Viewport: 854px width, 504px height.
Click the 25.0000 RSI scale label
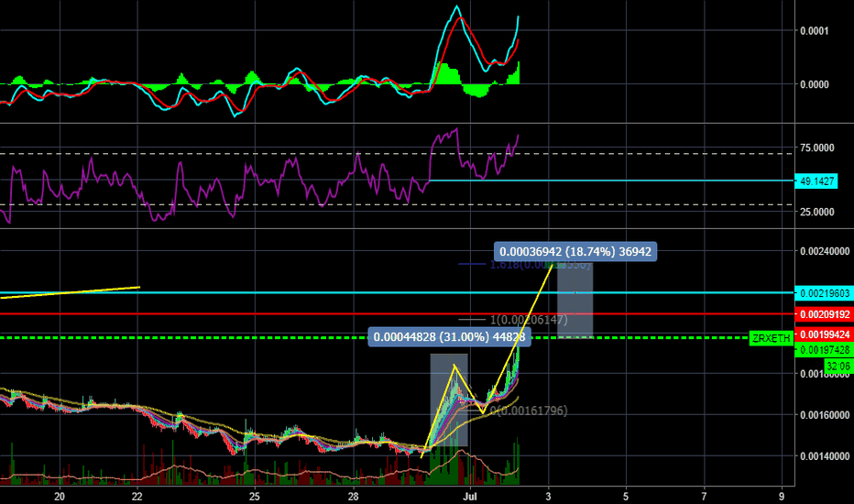(817, 212)
